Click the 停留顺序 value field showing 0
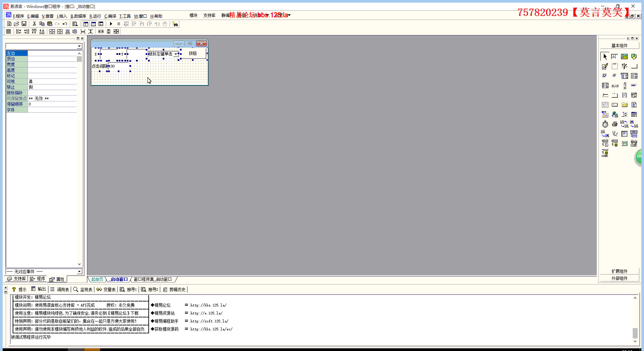Image resolution: width=644 pixels, height=351 pixels. [52, 104]
